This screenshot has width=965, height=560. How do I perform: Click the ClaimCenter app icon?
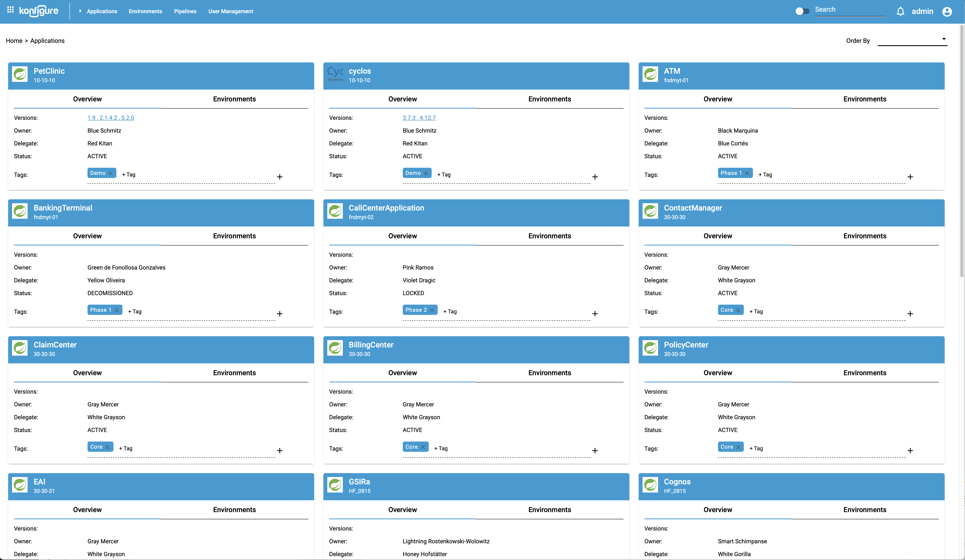pos(20,348)
